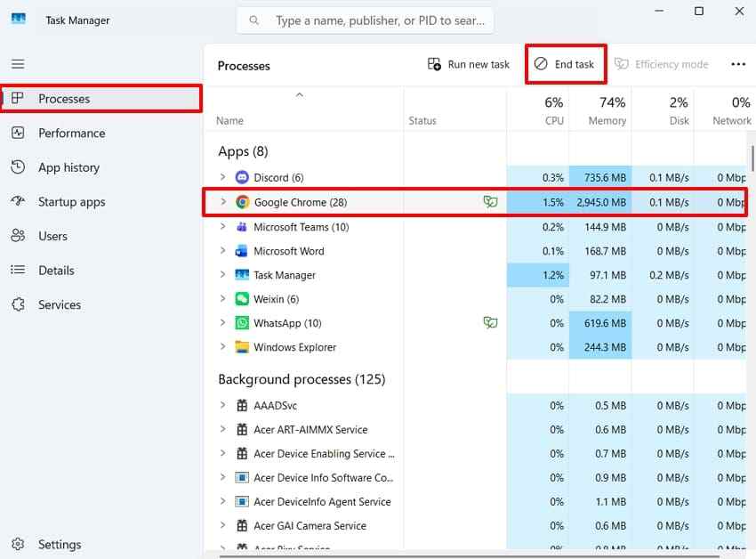Click the Acer Device Info Software icon
Viewport: 756px width, 559px height.
pyautogui.click(x=242, y=477)
